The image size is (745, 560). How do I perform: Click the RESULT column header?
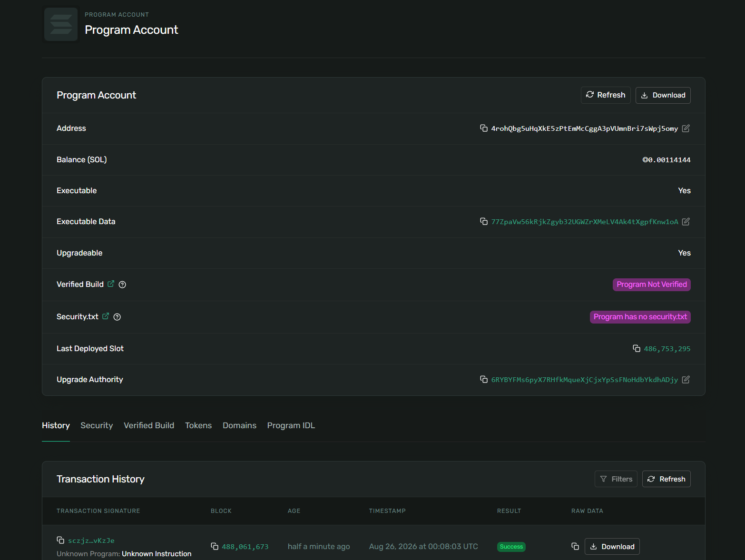[x=509, y=511]
